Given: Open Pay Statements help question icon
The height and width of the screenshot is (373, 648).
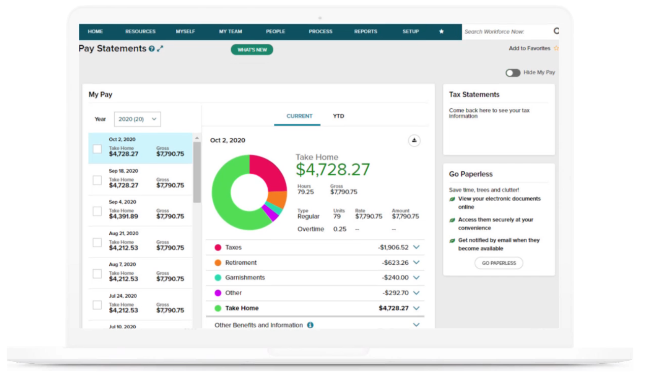Looking at the screenshot, I should point(152,49).
